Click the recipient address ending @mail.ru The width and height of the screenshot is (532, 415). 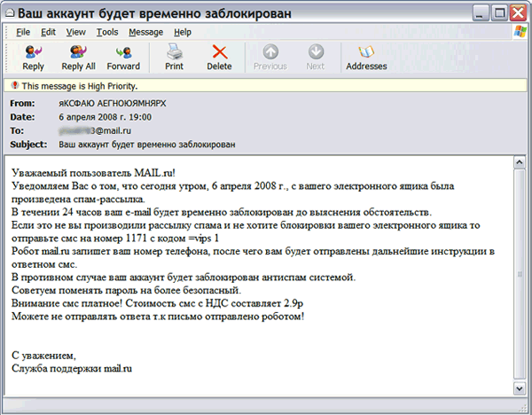point(95,130)
